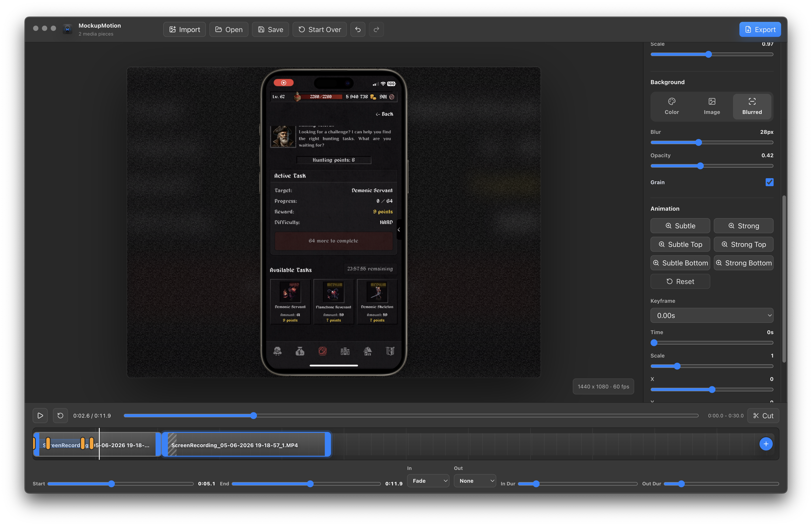Screen dimensions: 812x526
Task: Adjust the Start trim slider
Action: (120, 484)
